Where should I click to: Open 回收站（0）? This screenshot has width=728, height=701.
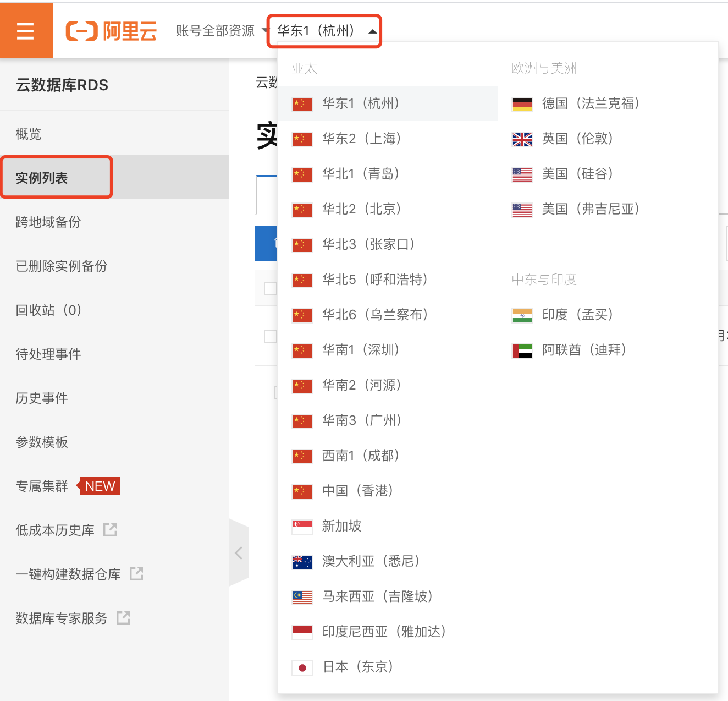[114, 310]
